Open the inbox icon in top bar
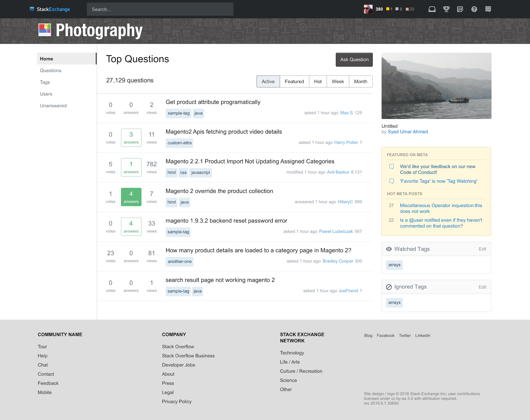This screenshot has width=530, height=420. coord(432,9)
